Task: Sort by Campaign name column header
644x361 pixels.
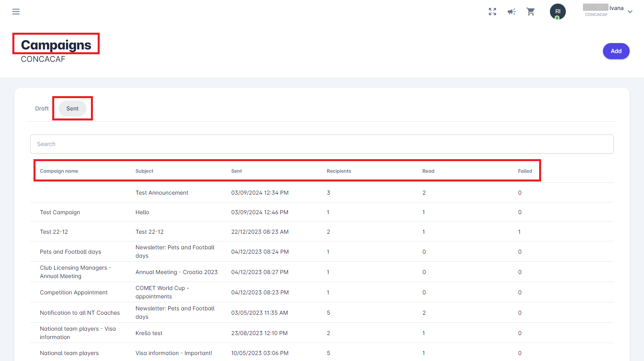Action: click(x=59, y=171)
